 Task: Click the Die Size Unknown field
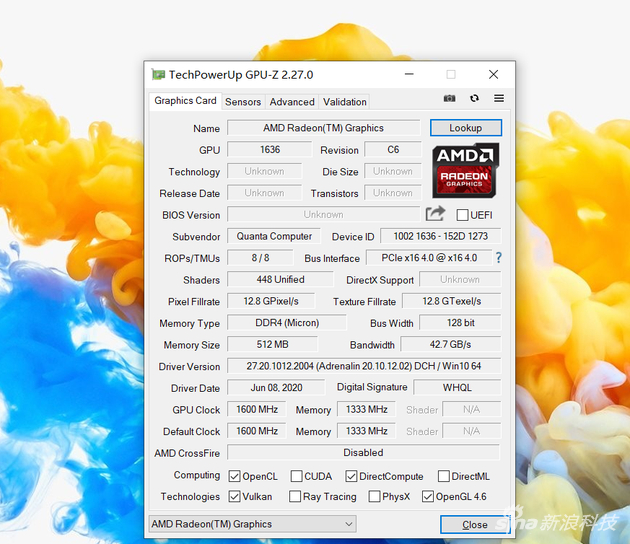(x=393, y=171)
